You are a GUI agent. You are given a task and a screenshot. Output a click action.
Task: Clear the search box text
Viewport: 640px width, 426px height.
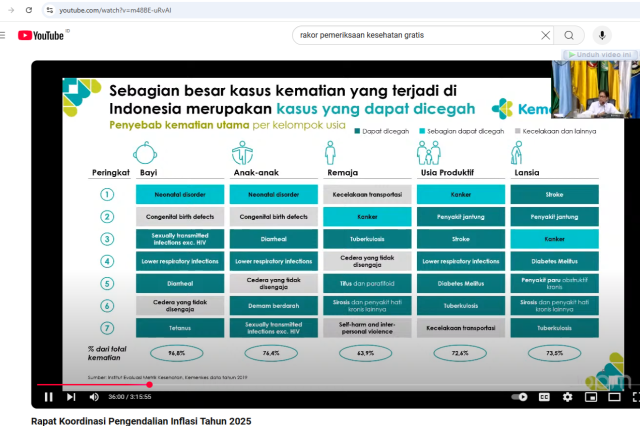(x=546, y=35)
